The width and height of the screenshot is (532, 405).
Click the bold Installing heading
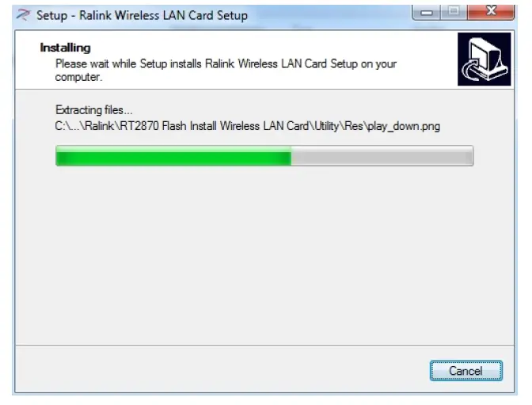tap(65, 48)
